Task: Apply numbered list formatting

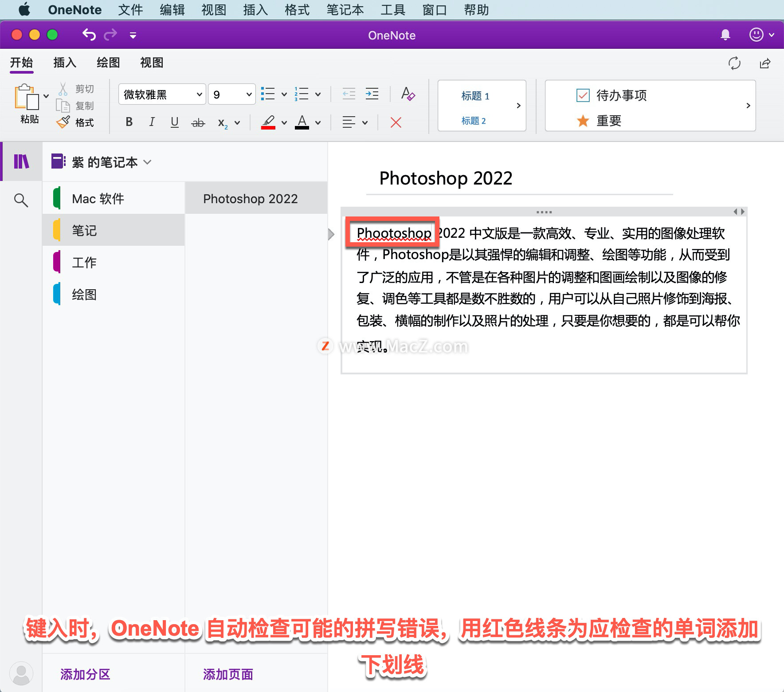Action: [x=302, y=94]
